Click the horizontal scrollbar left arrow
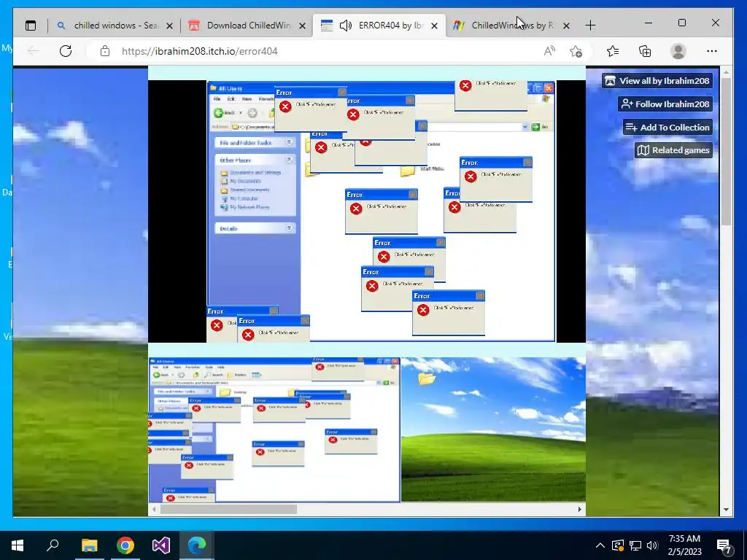This screenshot has width=747, height=560. 154,509
